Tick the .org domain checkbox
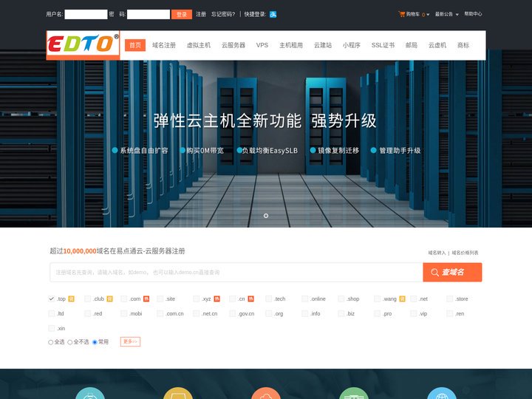 click(268, 313)
